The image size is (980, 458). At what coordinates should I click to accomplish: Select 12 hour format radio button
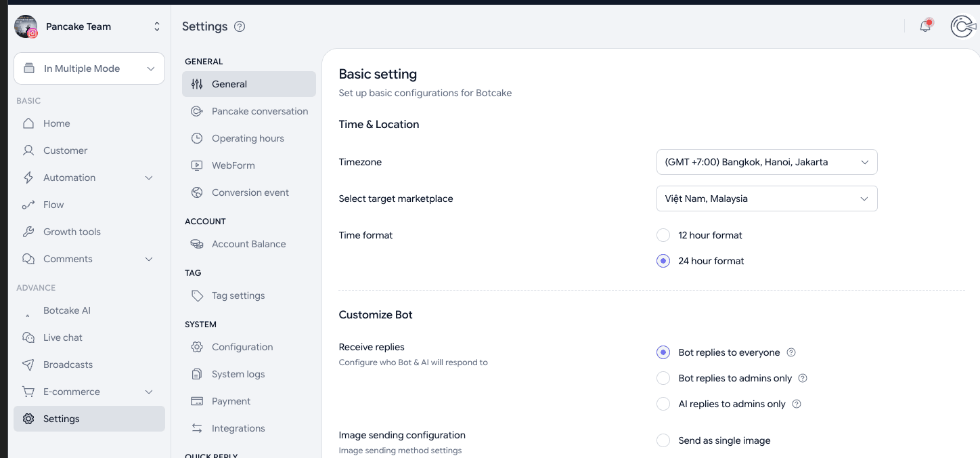[663, 235]
